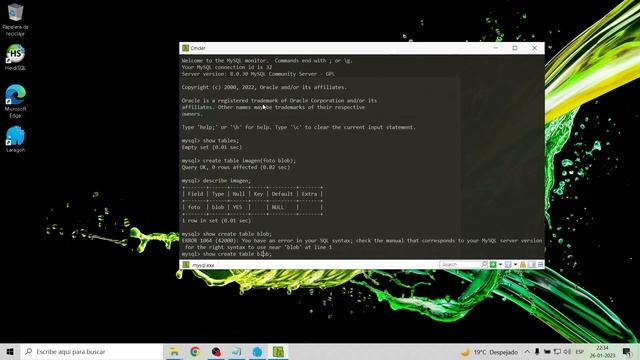Viewport: 640px width, 360px height.
Task: Show hidden system tray icons
Action: coord(527,352)
